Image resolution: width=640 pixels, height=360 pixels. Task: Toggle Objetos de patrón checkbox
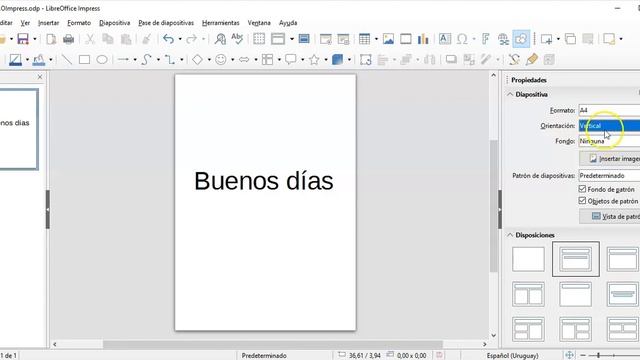[582, 200]
